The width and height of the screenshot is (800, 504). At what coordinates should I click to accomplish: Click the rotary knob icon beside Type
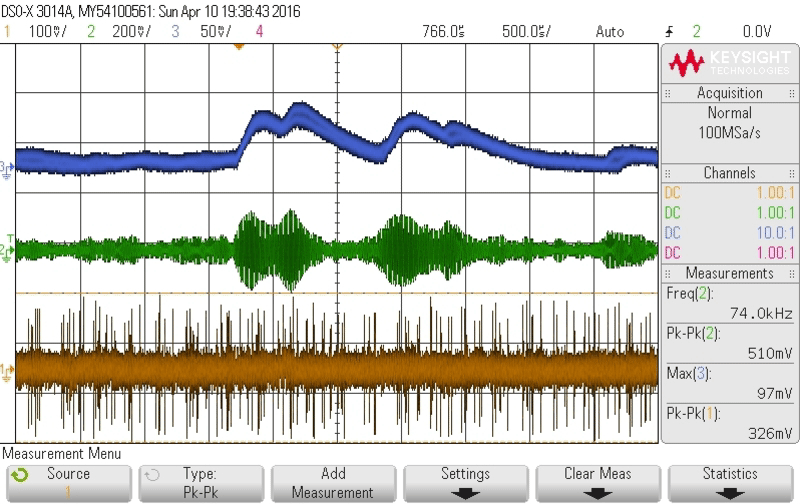[150, 473]
